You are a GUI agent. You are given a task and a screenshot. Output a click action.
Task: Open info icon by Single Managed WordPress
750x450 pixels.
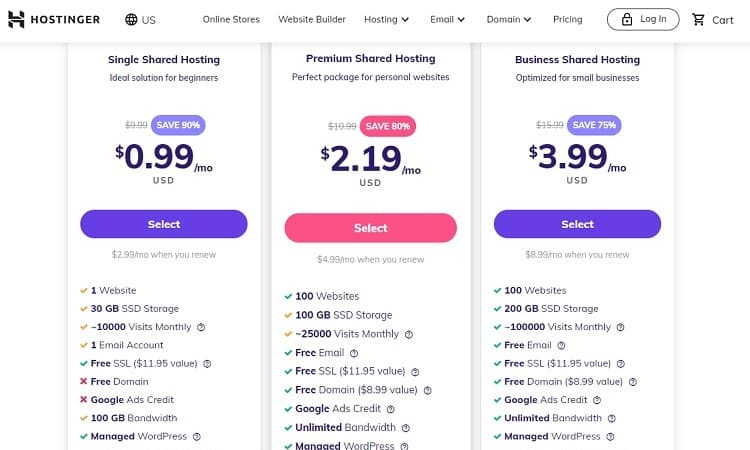(x=197, y=437)
